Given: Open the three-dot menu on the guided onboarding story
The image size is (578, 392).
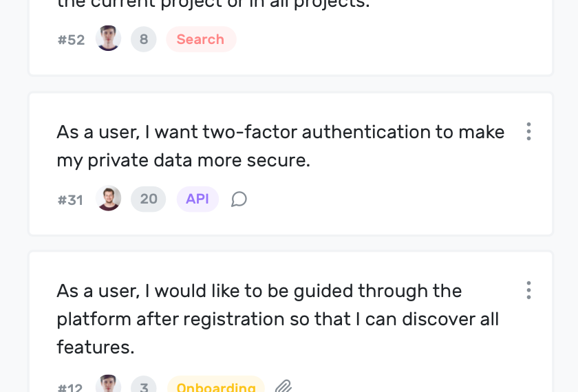Looking at the screenshot, I should [x=528, y=290].
